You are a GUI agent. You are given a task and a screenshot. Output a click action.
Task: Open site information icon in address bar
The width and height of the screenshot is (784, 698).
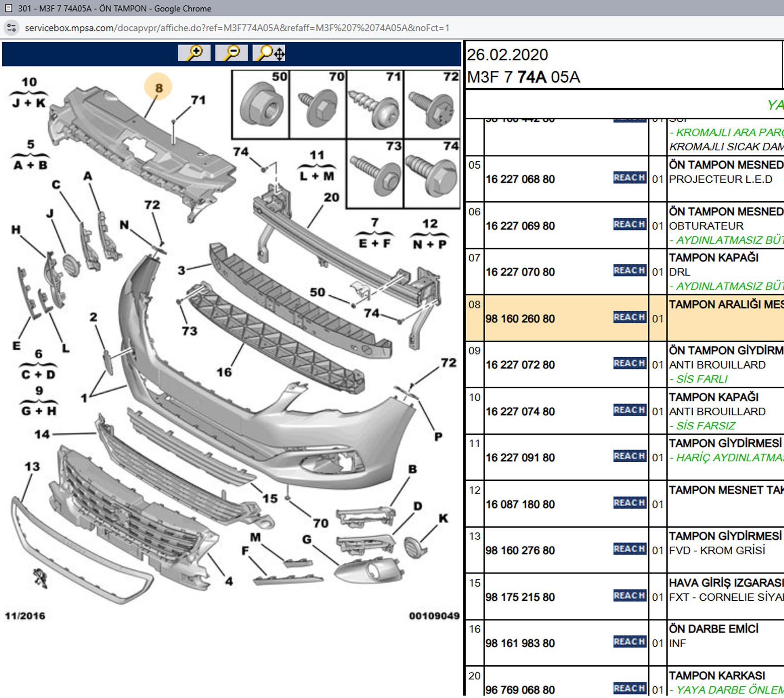pyautogui.click(x=11, y=28)
